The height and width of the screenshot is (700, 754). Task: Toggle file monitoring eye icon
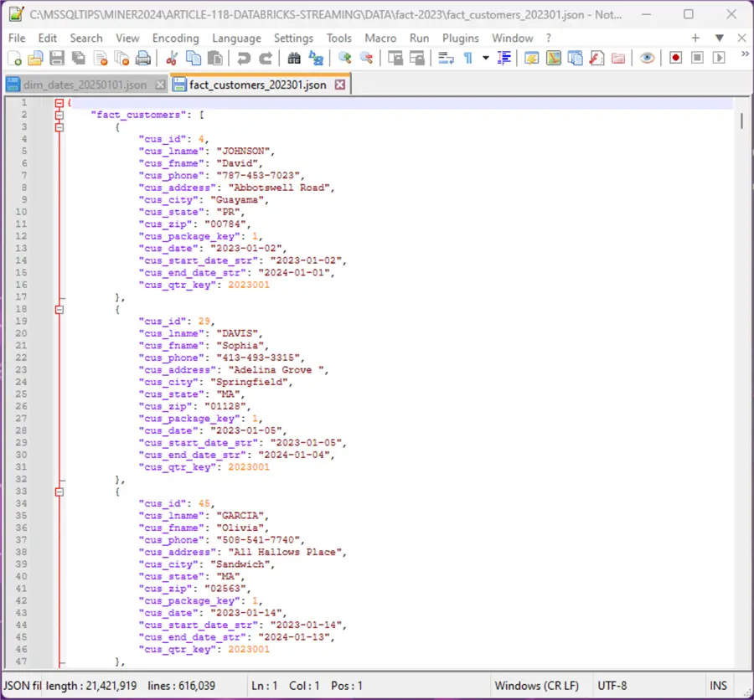point(647,58)
